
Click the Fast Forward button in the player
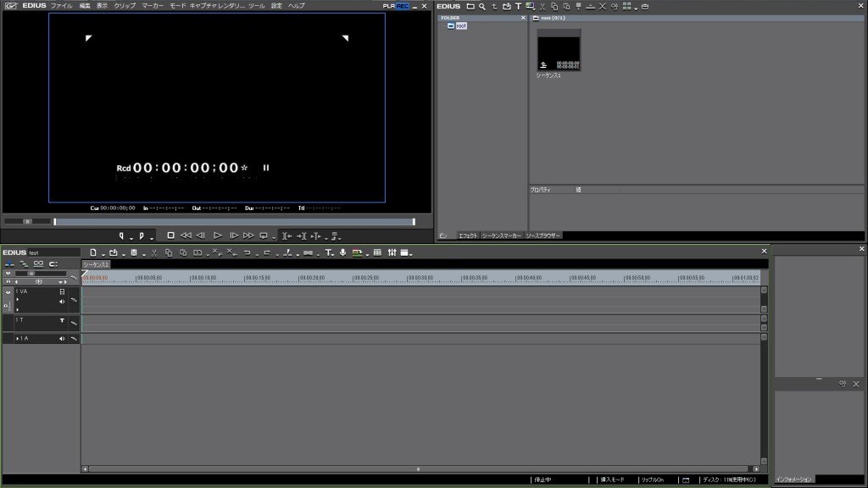(x=248, y=236)
